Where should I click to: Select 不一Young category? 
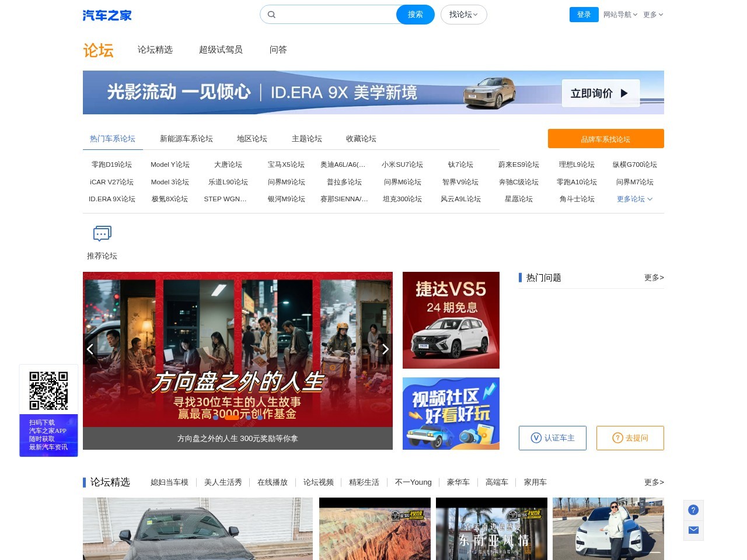pyautogui.click(x=413, y=482)
